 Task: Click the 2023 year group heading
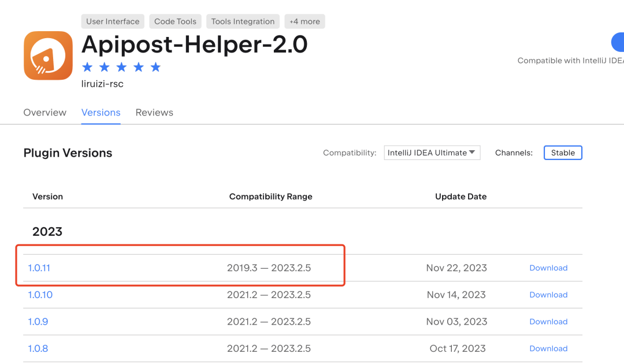coord(47,232)
